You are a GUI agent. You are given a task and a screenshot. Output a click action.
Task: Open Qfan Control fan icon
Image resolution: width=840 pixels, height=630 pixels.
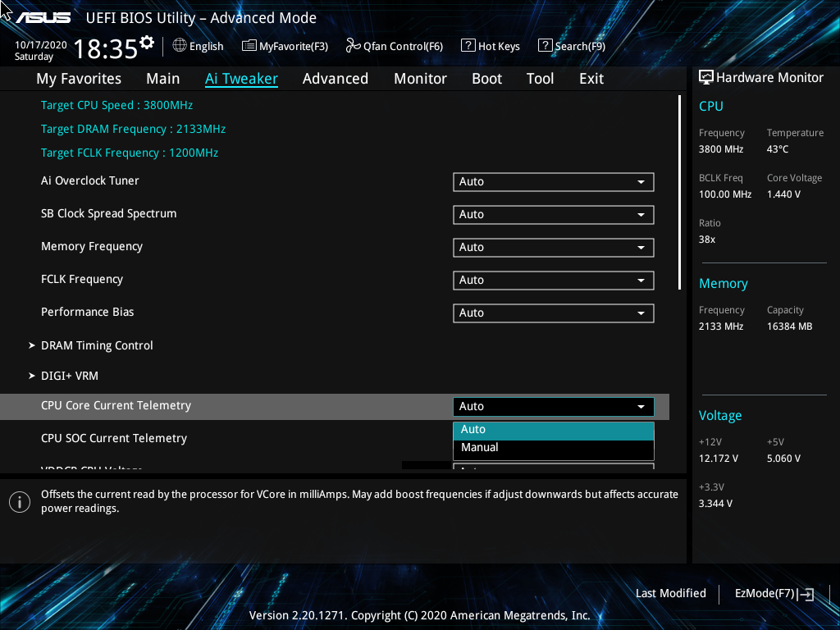[x=353, y=46]
